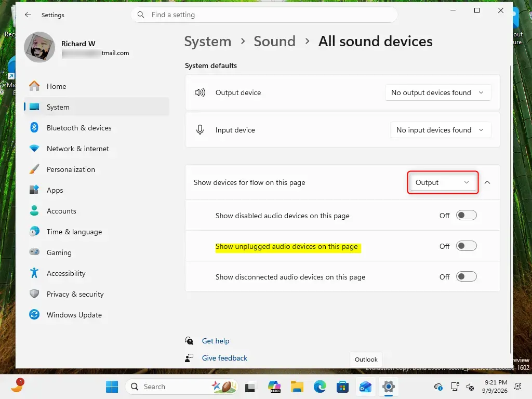Open Microsoft Store from the taskbar
The width and height of the screenshot is (532, 399).
coord(342,387)
